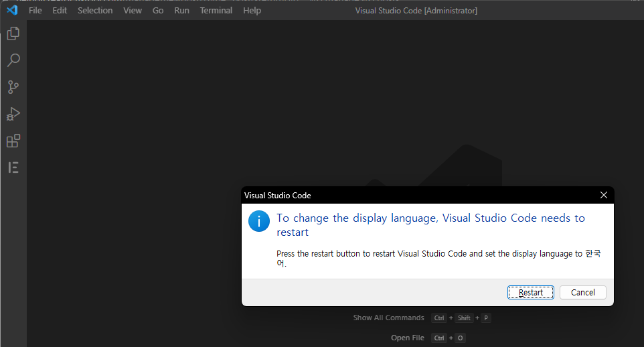Open the Terminal menu
The image size is (644, 347).
[x=216, y=10]
